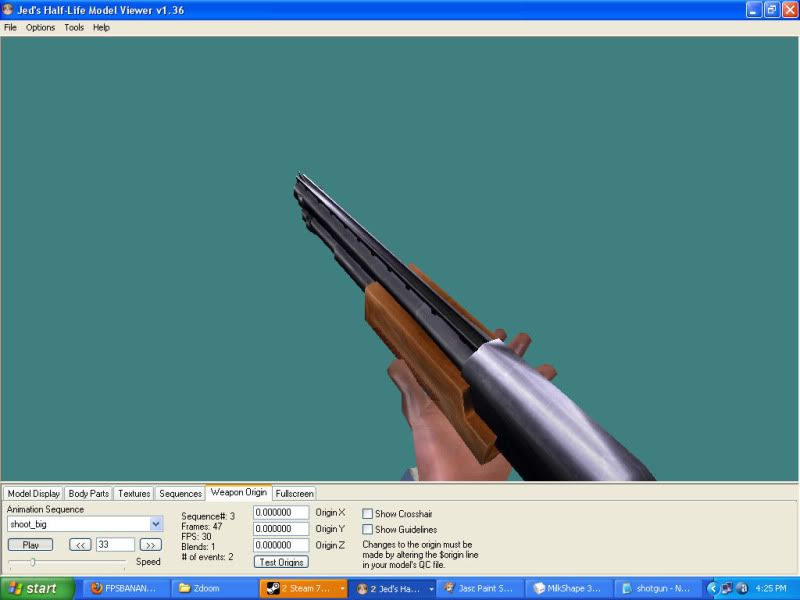Viewport: 800px width, 600px height.
Task: Click the "Origin X" label
Action: coord(330,512)
